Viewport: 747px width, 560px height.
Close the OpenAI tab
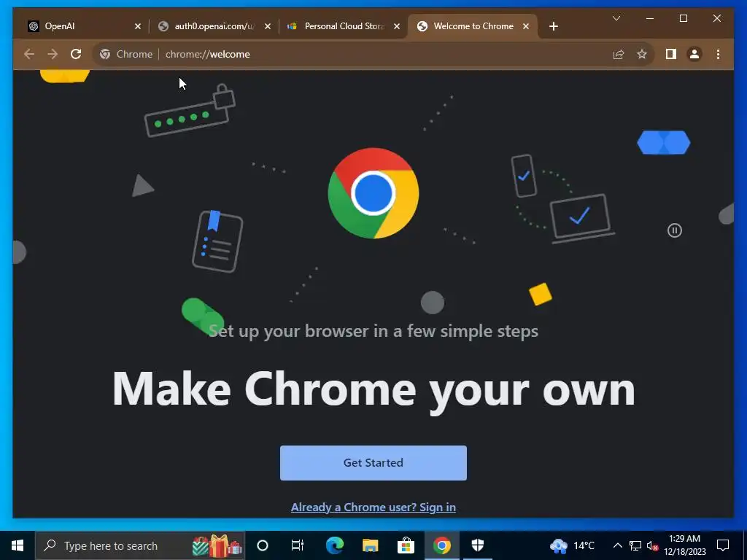(138, 27)
